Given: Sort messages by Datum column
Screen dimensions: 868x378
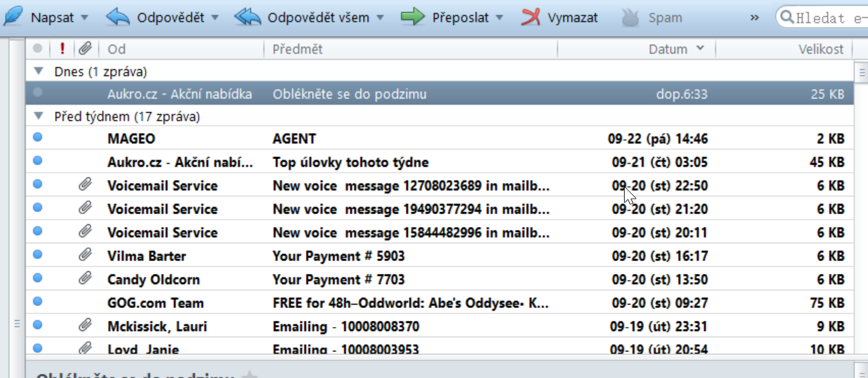Looking at the screenshot, I should (x=636, y=49).
